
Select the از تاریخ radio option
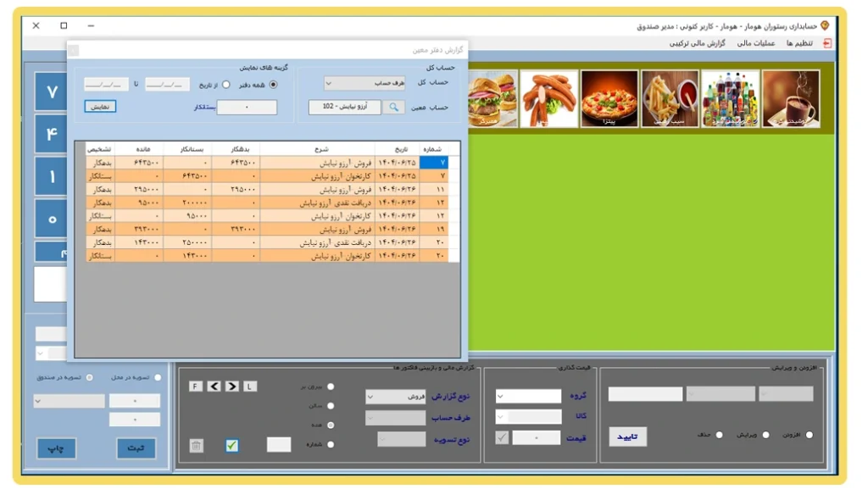(225, 85)
